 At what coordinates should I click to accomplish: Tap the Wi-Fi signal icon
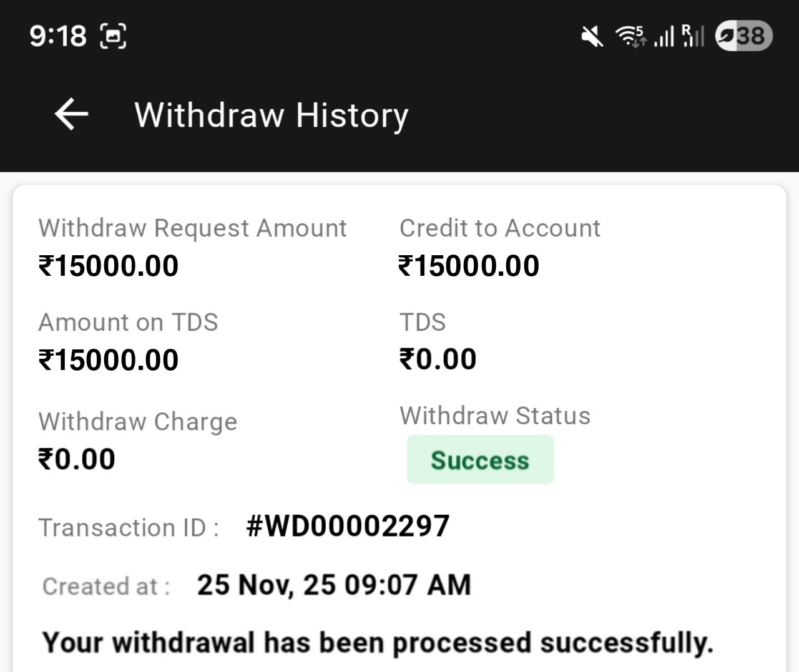coord(630,36)
